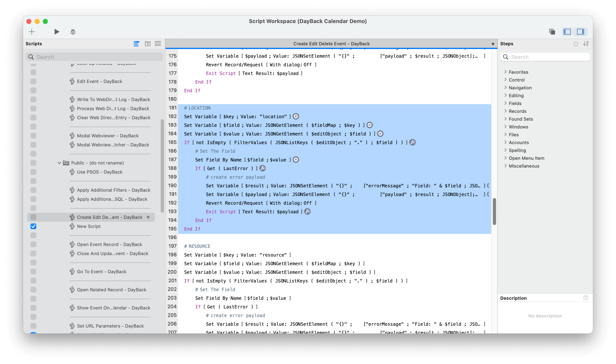Click the gear icon on line 182
The height and width of the screenshot is (364, 616).
296,117
